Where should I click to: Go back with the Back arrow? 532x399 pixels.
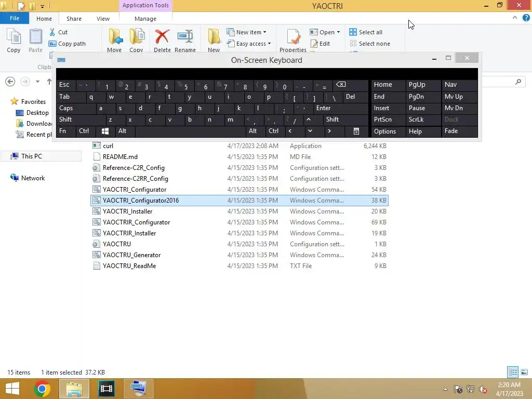(x=10, y=82)
